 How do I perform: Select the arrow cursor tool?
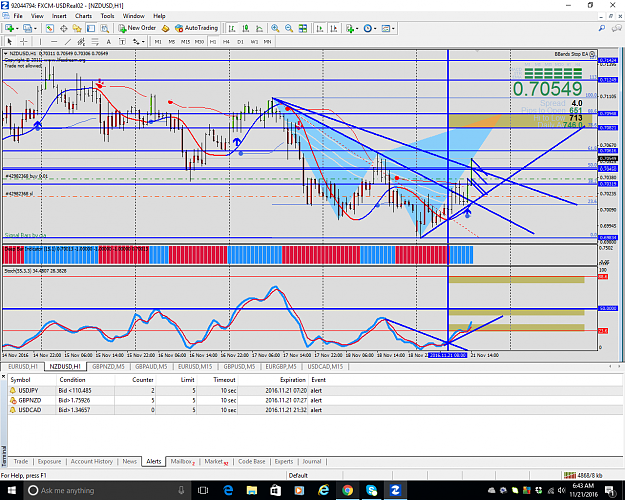10,41
